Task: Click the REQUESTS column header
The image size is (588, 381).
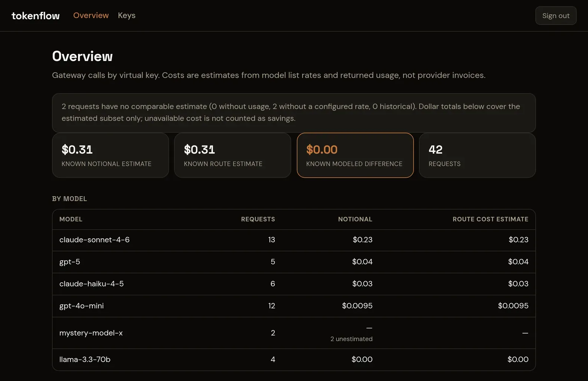Action: [258, 219]
